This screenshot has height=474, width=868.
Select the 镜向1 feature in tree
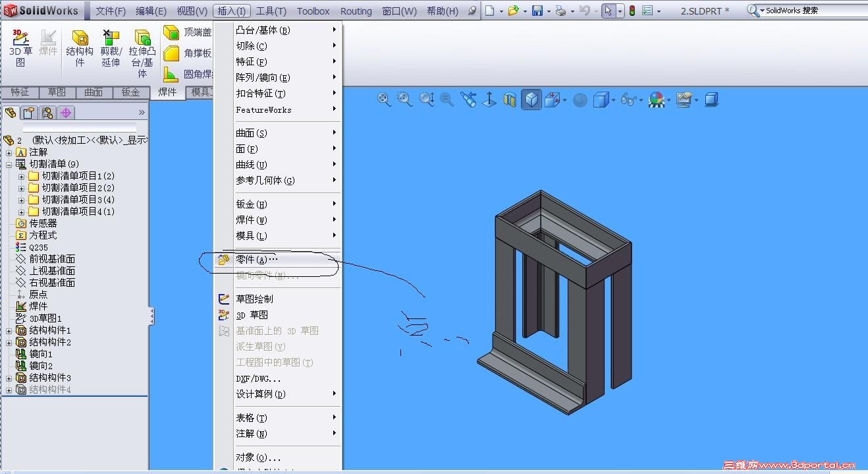[34, 354]
